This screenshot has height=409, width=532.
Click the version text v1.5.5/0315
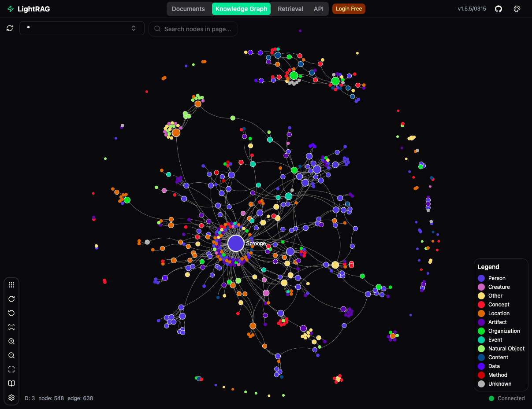point(472,9)
